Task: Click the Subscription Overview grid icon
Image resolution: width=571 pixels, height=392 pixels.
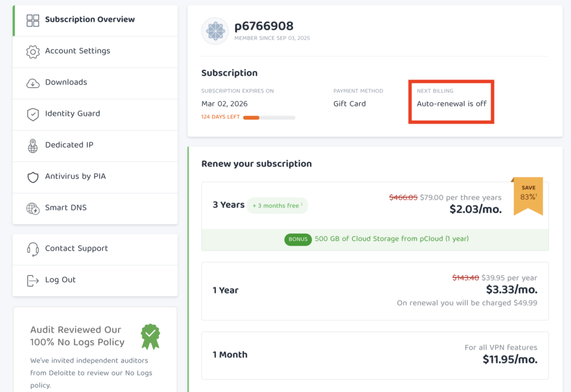Action: 33,21
